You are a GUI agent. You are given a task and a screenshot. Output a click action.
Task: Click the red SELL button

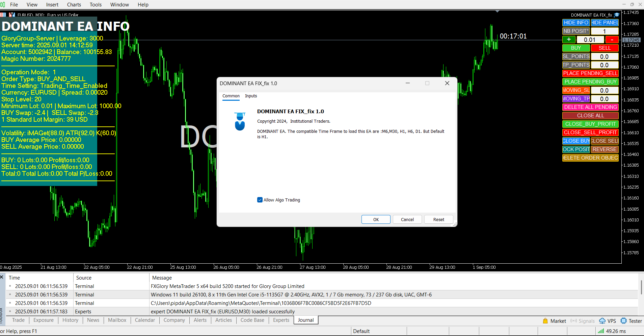(605, 48)
